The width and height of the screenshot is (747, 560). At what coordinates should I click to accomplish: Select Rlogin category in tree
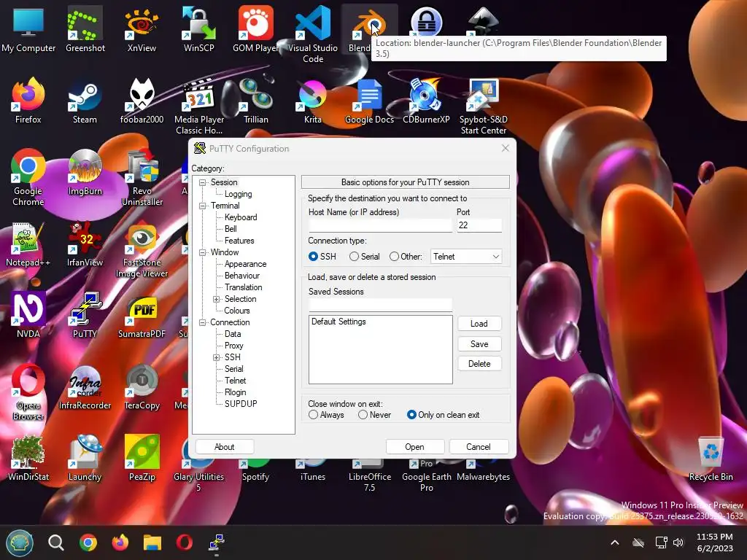pyautogui.click(x=236, y=392)
